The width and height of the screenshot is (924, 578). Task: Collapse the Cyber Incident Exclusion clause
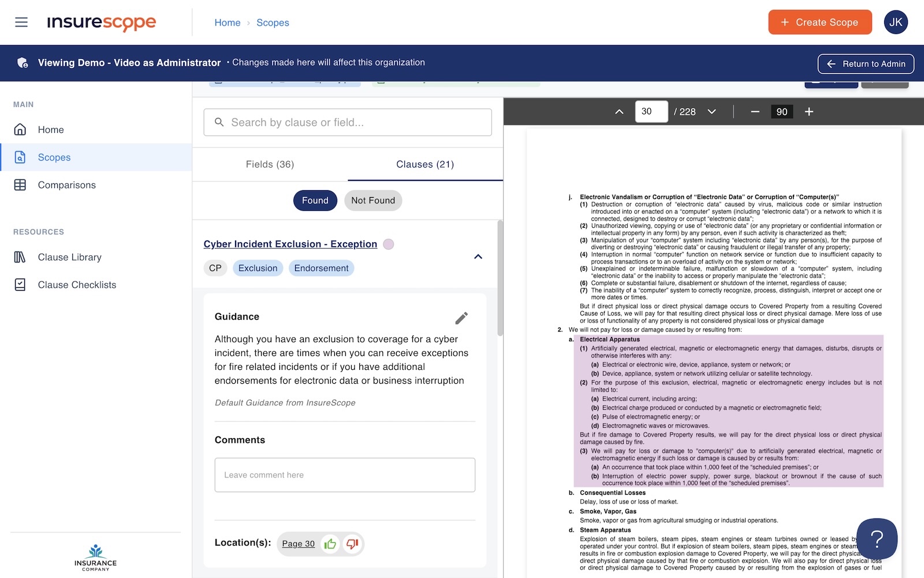pyautogui.click(x=478, y=257)
